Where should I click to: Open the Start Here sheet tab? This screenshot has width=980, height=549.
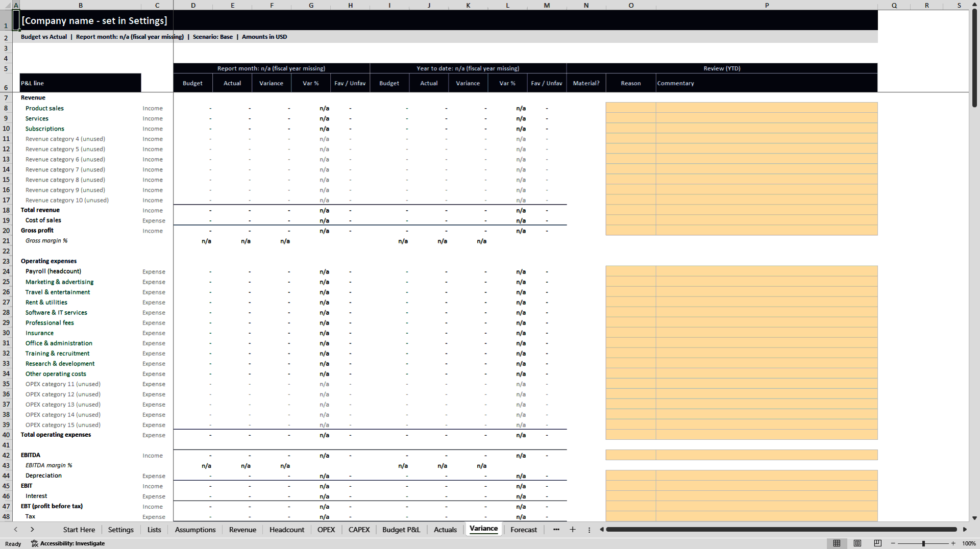[79, 530]
